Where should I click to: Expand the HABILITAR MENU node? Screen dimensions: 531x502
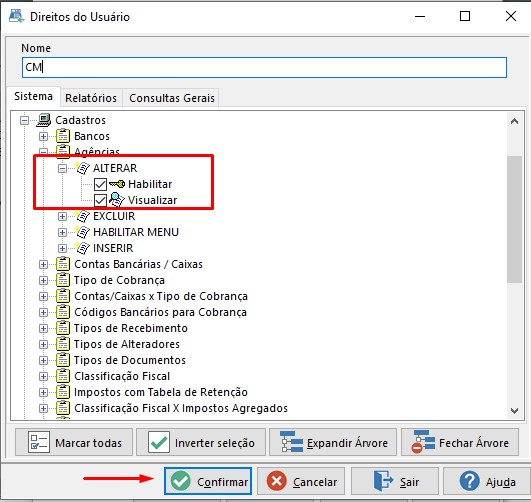click(x=62, y=232)
